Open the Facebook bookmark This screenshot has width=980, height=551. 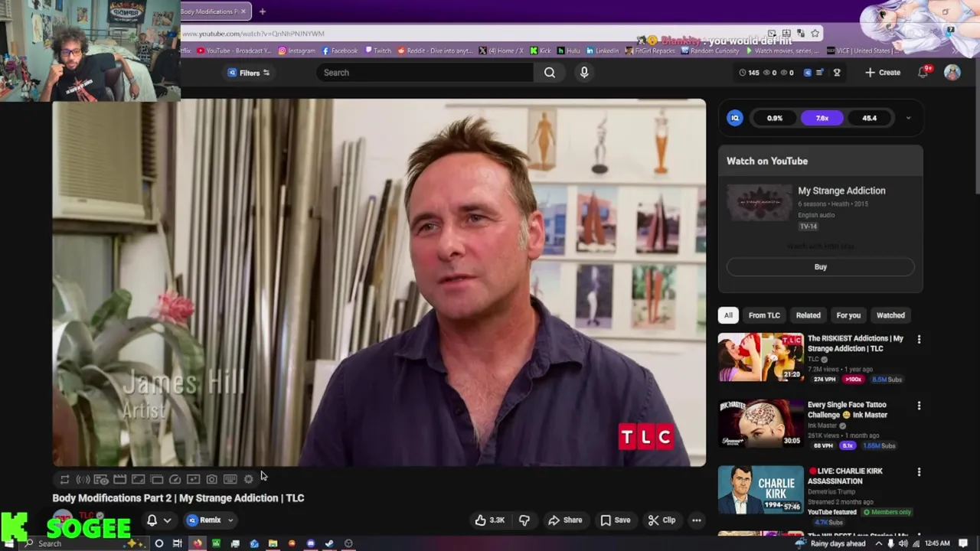[x=340, y=51]
